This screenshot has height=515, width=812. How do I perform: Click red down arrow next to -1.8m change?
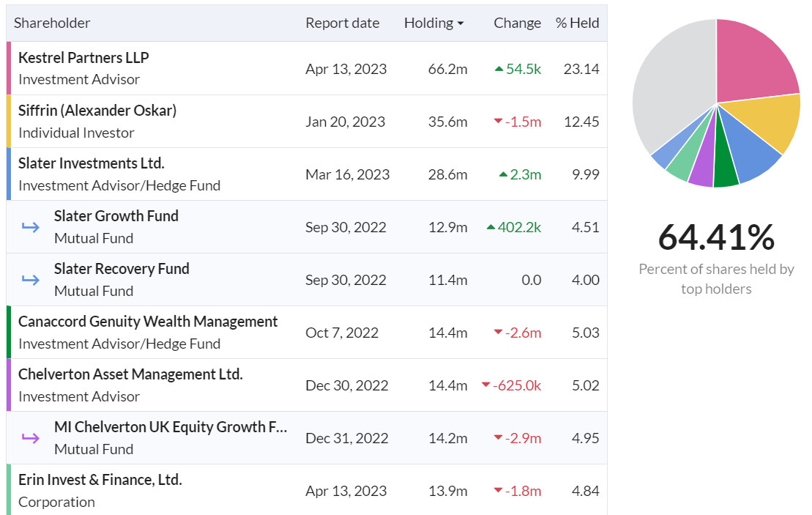tap(498, 490)
